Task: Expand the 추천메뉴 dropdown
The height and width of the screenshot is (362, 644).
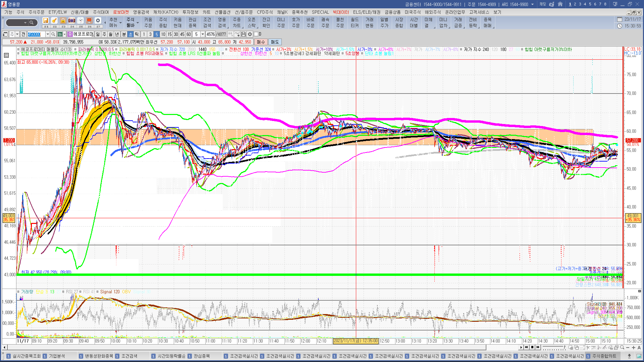Action: [x=120, y=23]
